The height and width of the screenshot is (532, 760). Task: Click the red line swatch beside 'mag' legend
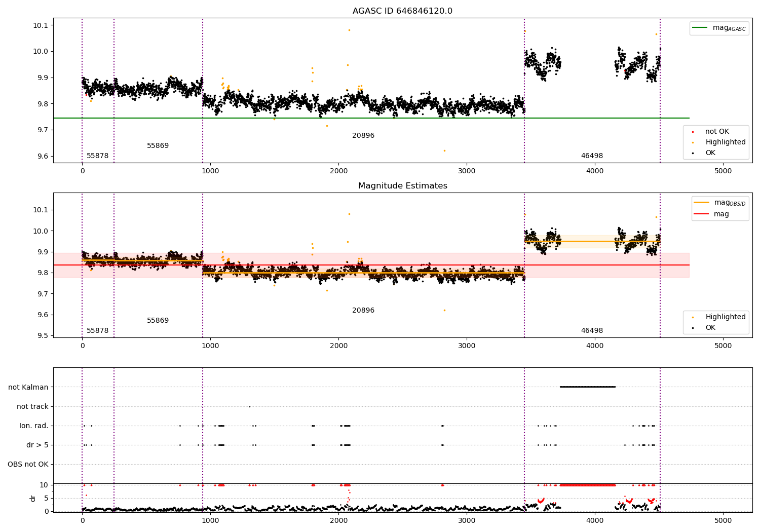point(702,214)
